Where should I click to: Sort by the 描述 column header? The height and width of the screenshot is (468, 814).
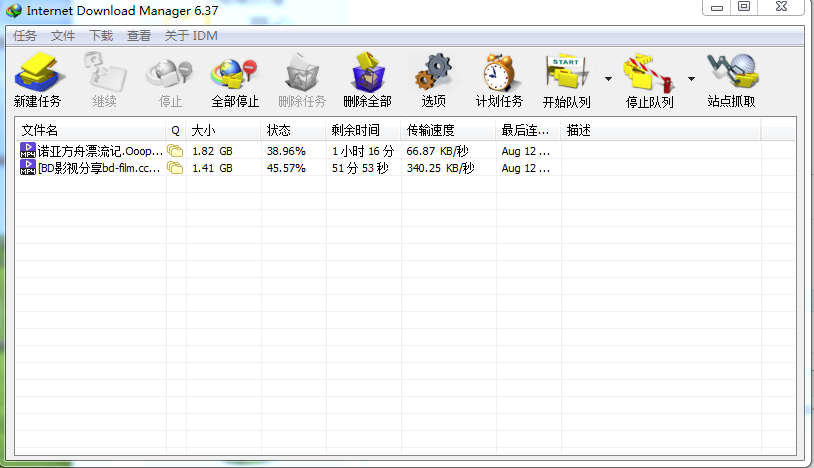point(661,130)
